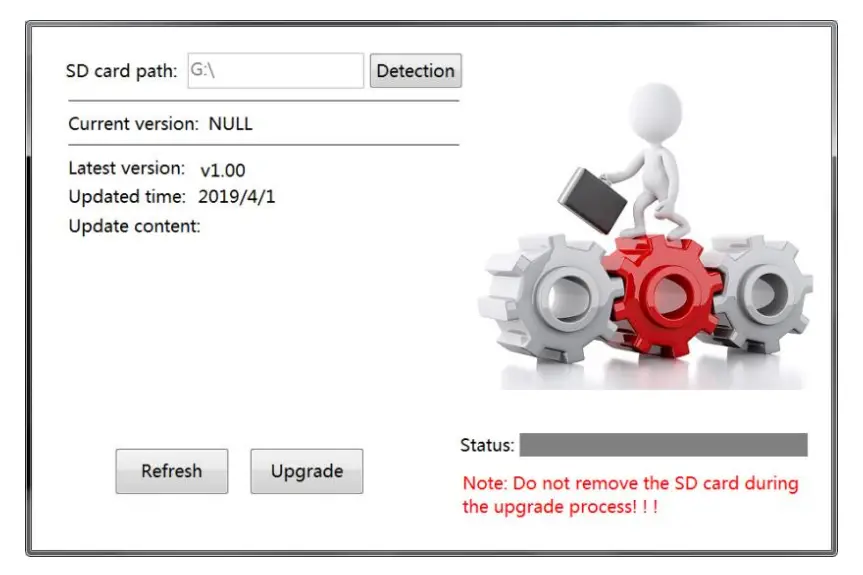Select the 2019/4/1 updated time value
The width and height of the screenshot is (863, 575).
coord(237,196)
